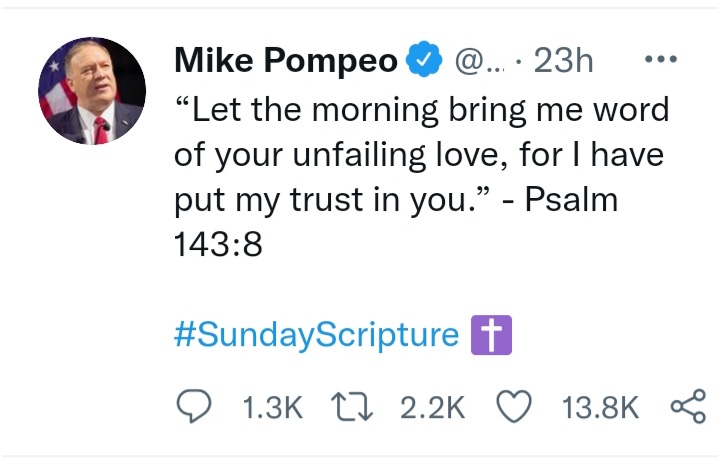720x458 pixels.
Task: Click the retweet arrows icon
Action: pos(352,407)
